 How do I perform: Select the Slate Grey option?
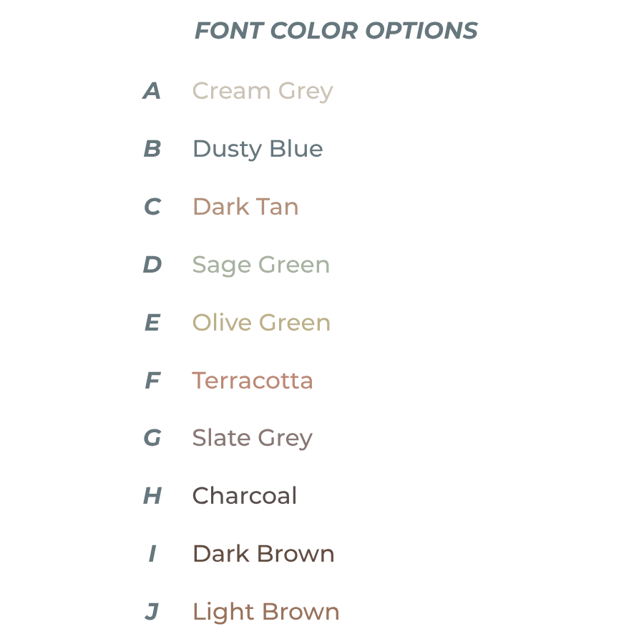252,439
